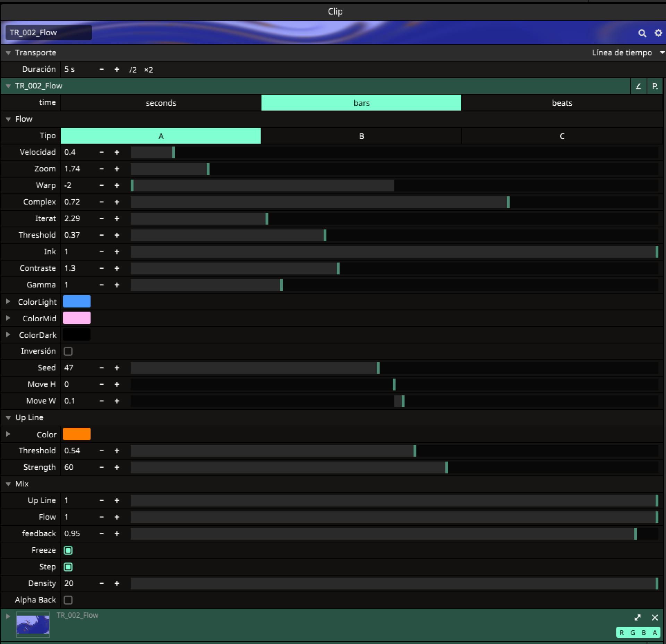
Task: Click the angle icon on TR_002_Flow header
Action: pos(638,86)
